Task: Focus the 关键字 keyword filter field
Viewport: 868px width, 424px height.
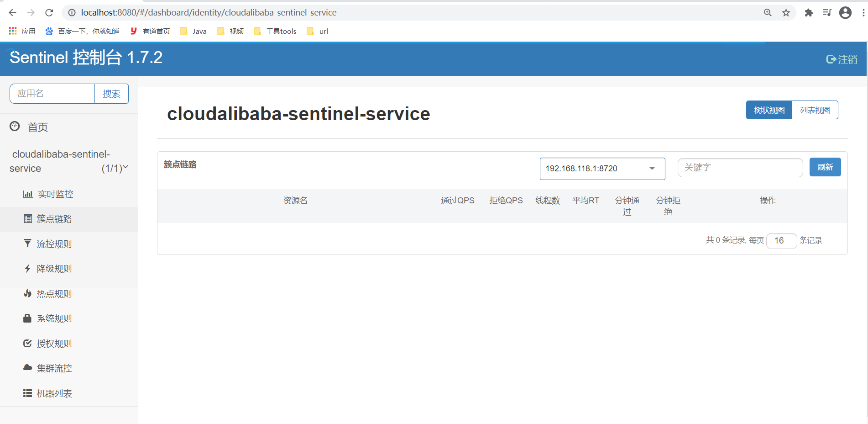Action: pos(740,168)
